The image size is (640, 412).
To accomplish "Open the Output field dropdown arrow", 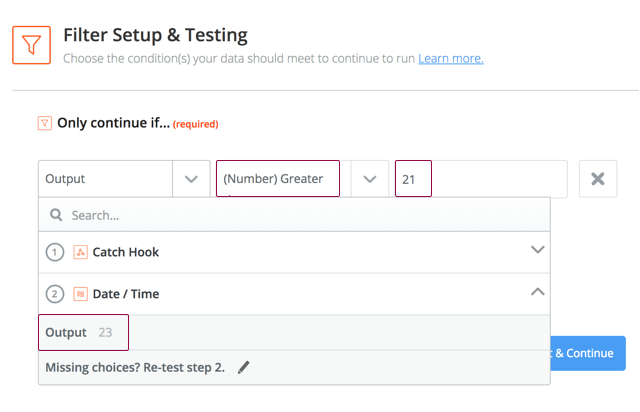I will [191, 179].
